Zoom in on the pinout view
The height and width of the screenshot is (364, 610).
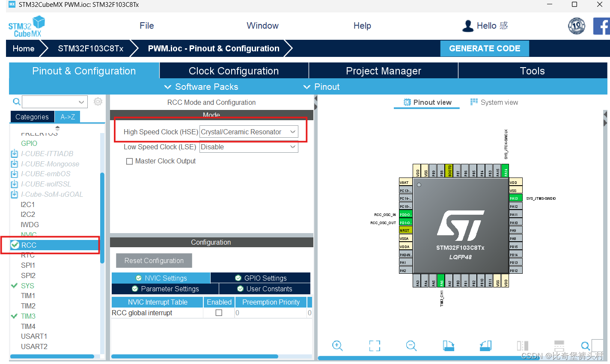[337, 346]
